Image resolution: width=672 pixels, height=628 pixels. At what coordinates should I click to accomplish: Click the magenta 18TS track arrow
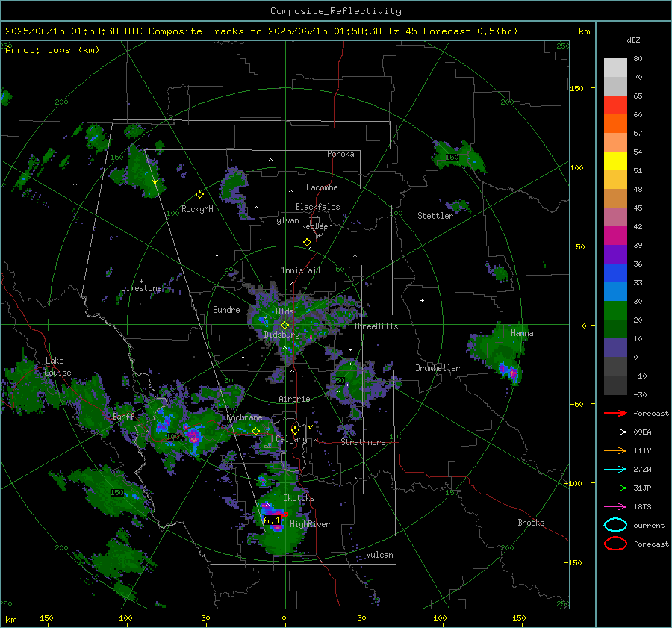pyautogui.click(x=615, y=507)
